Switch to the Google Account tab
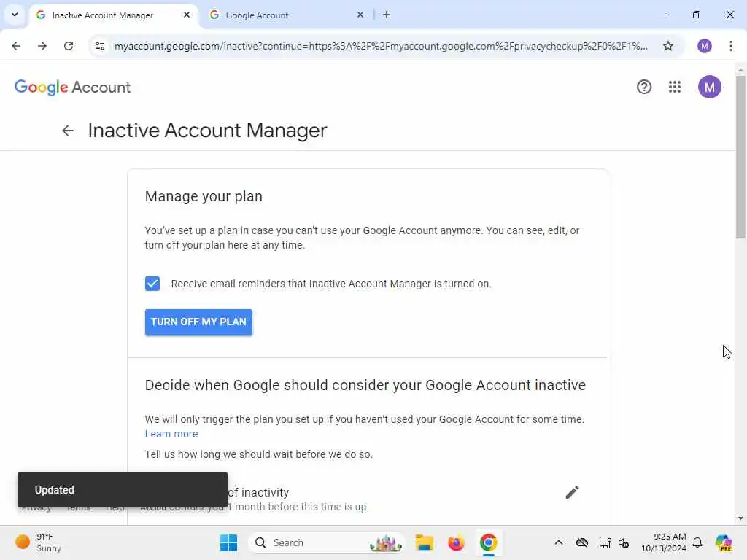 (258, 15)
